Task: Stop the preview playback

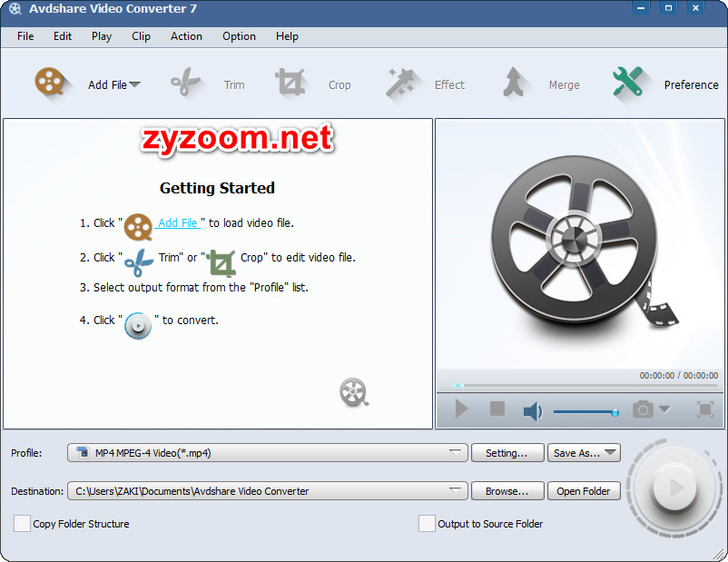Action: click(x=497, y=409)
